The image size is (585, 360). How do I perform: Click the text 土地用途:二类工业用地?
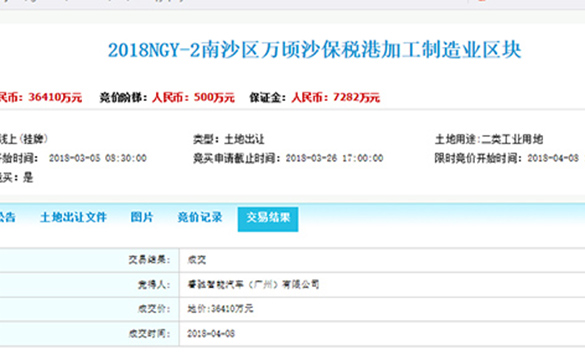click(x=489, y=139)
